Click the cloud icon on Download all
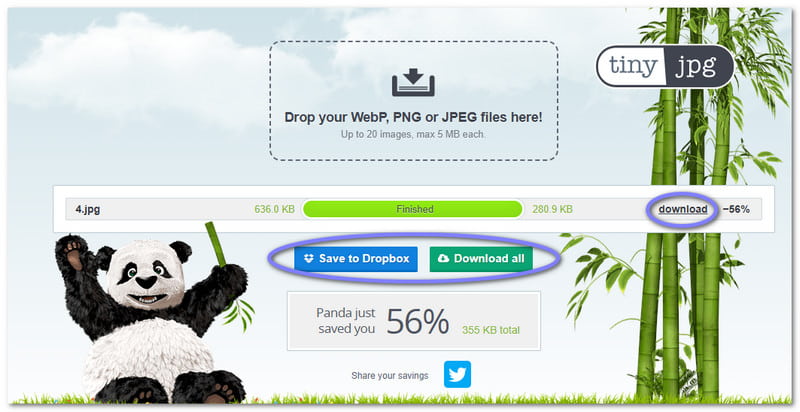 coord(444,259)
